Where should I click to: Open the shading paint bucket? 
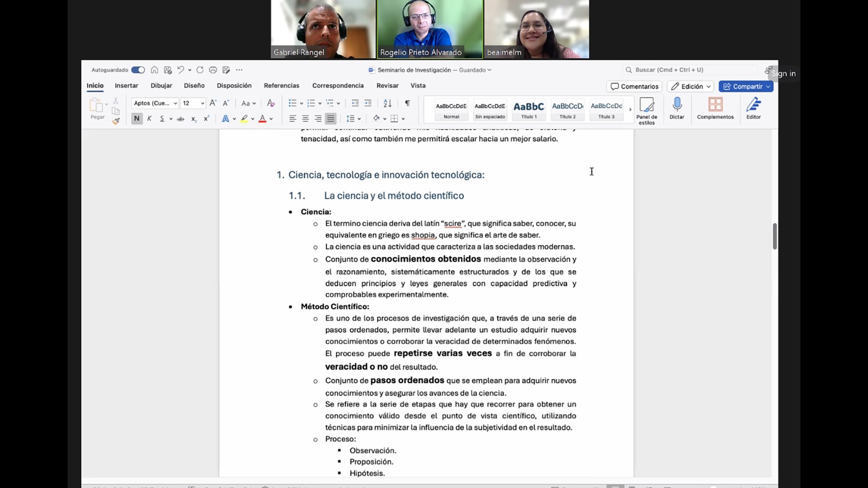(x=376, y=119)
